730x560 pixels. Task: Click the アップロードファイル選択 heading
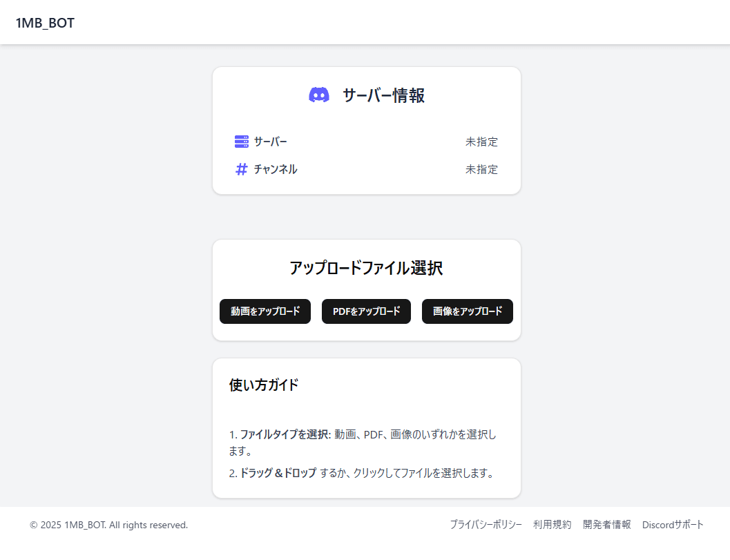click(367, 267)
